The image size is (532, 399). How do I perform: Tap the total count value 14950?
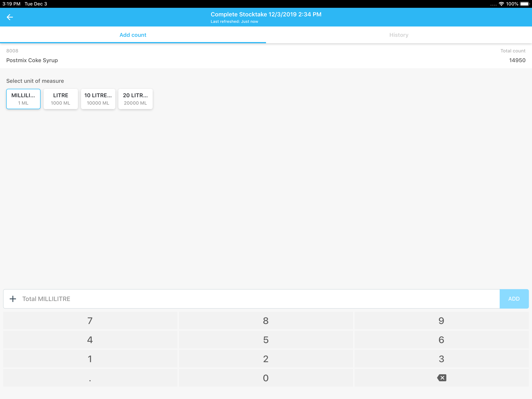(x=517, y=60)
